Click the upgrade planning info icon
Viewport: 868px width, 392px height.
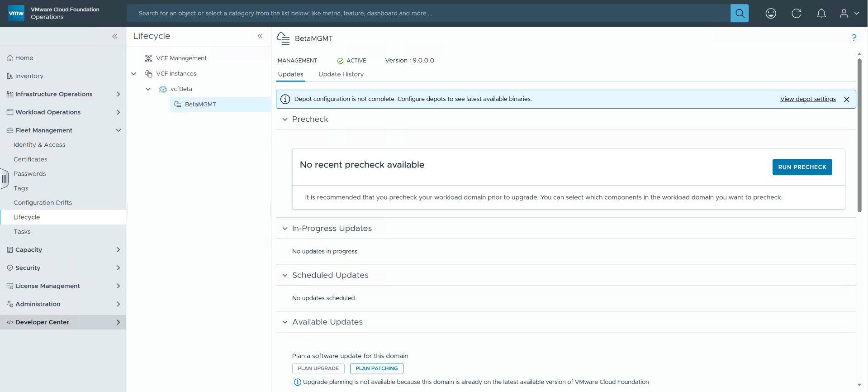(298, 382)
